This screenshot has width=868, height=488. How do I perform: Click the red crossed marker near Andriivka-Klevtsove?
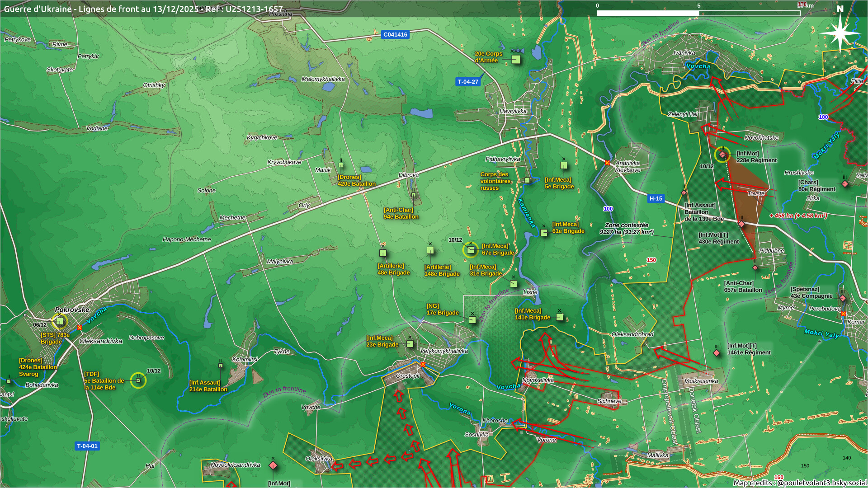[x=607, y=163]
